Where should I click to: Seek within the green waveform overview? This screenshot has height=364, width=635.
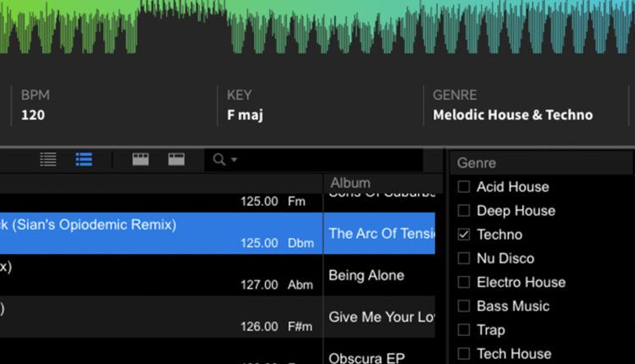click(317, 27)
